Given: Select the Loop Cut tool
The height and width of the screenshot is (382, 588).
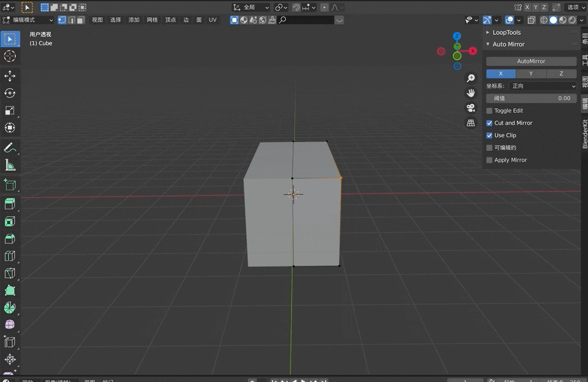Looking at the screenshot, I should point(10,256).
